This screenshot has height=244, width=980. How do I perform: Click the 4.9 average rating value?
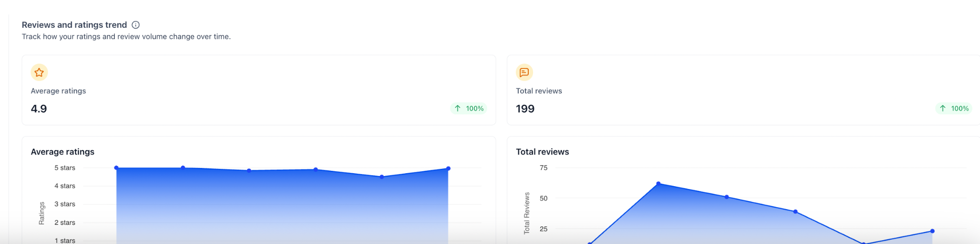click(x=39, y=109)
